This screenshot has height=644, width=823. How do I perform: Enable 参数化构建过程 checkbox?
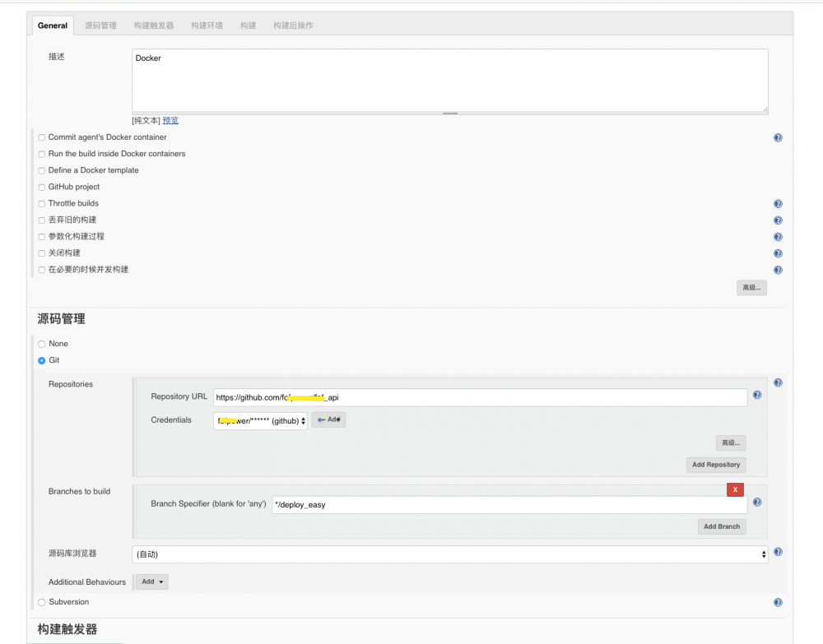pyautogui.click(x=41, y=237)
